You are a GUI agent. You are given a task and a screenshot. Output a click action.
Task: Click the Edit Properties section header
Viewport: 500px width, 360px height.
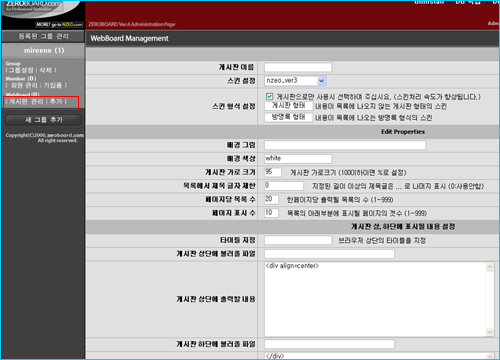coord(403,132)
